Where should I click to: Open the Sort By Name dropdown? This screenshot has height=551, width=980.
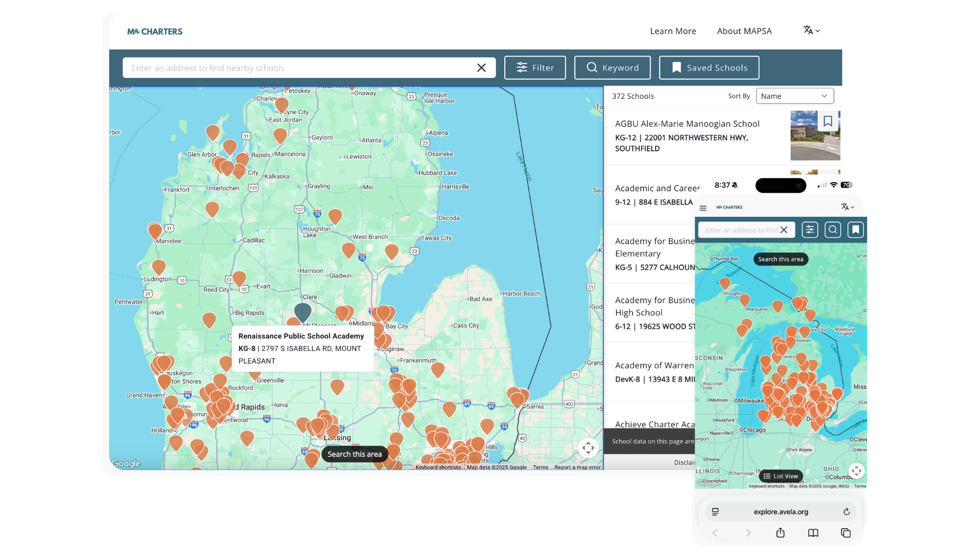794,96
